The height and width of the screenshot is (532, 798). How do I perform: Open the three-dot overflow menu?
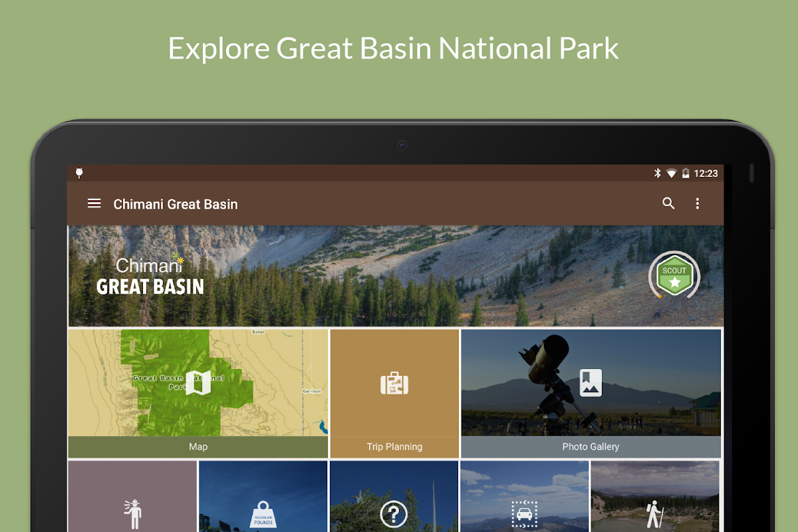(x=697, y=203)
